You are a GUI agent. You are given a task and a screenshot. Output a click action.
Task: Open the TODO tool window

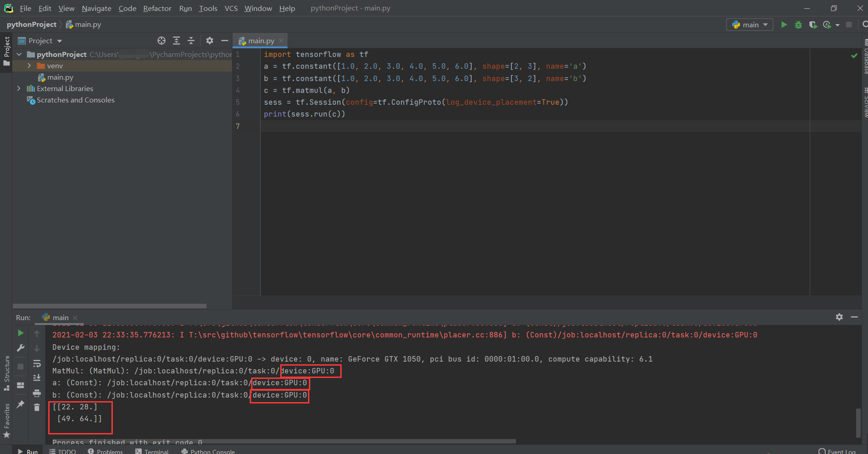[x=63, y=451]
